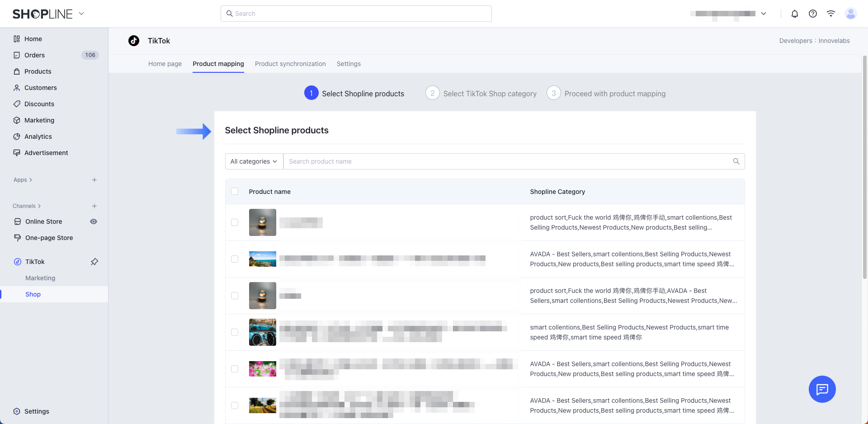The image size is (868, 424).
Task: Open the user avatar profile icon
Action: [850, 14]
